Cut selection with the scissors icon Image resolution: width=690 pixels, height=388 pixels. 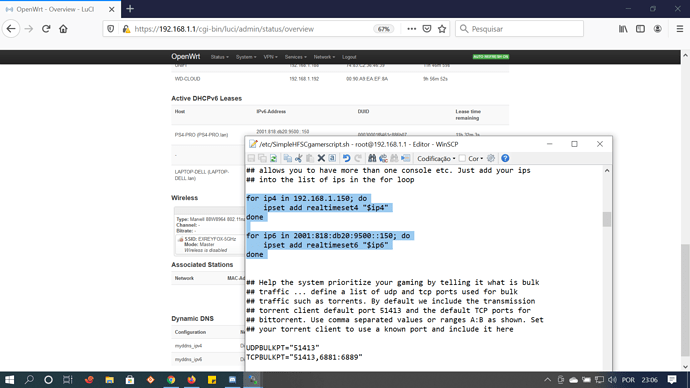point(299,158)
